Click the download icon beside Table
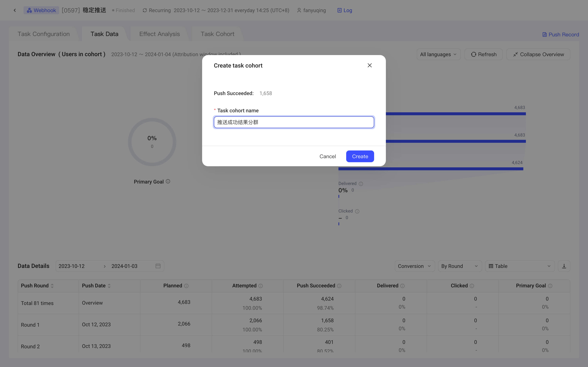Screen dimensions: 588x367 pyautogui.click(x=564, y=266)
